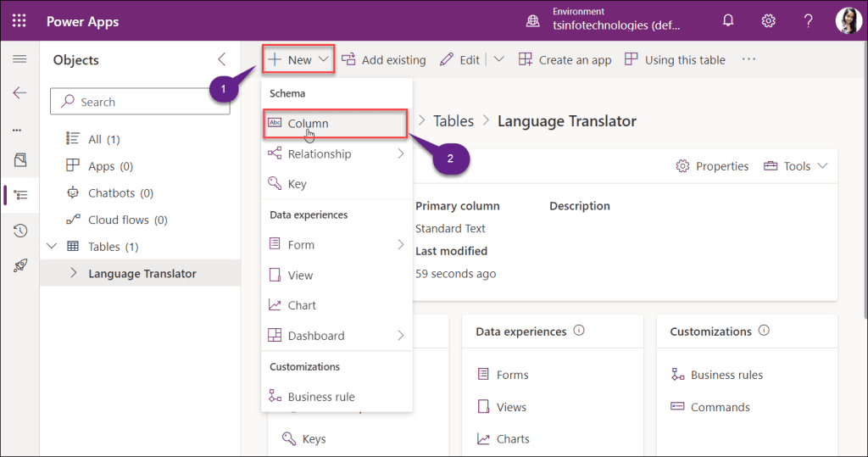Select Language Translator in the tree
The height and width of the screenshot is (457, 868).
142,273
